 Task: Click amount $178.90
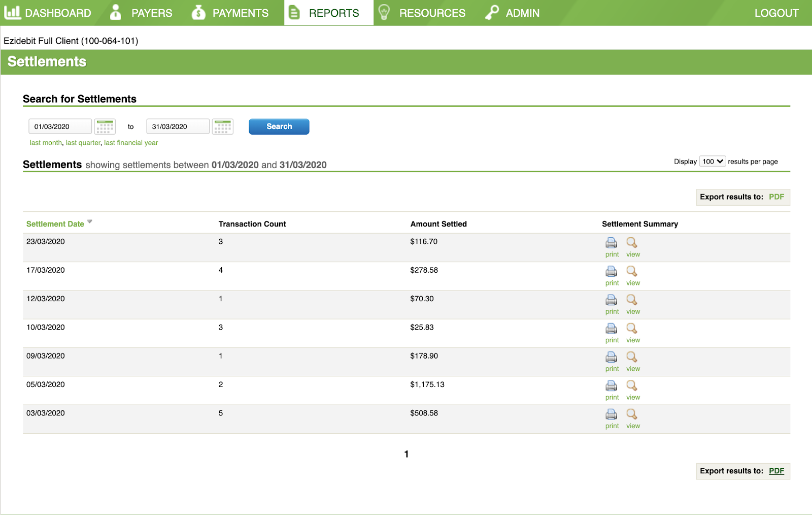pyautogui.click(x=424, y=356)
